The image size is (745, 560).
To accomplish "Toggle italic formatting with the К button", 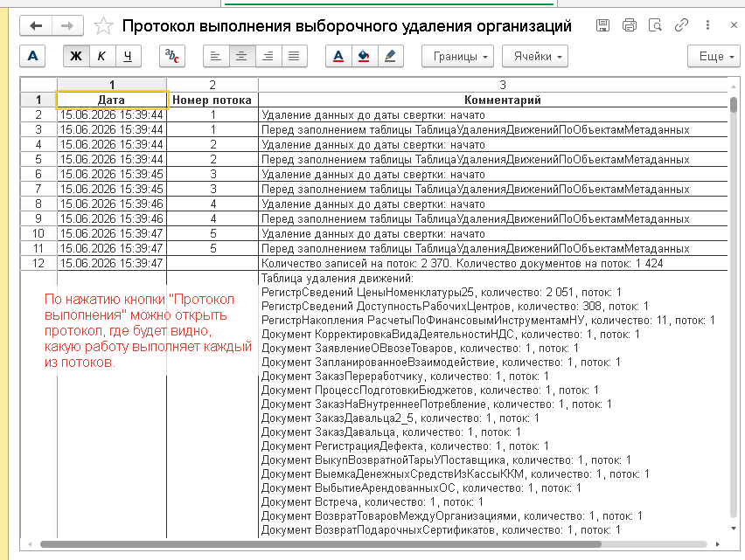I will tap(101, 56).
